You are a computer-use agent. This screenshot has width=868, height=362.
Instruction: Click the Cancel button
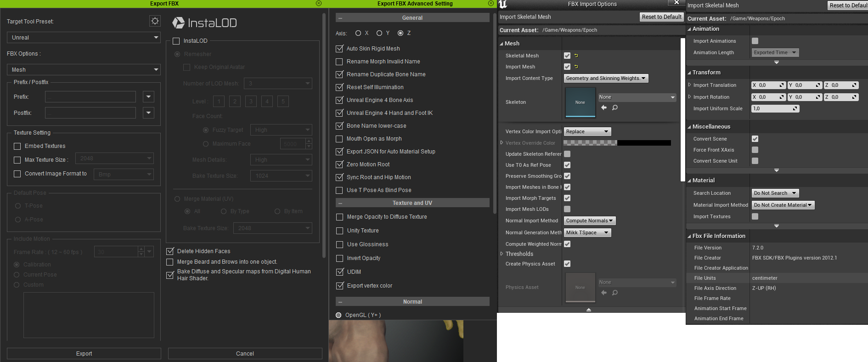point(245,353)
